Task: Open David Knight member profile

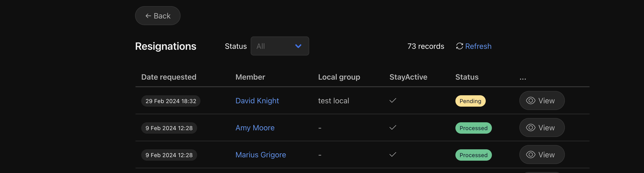Action: [257, 101]
